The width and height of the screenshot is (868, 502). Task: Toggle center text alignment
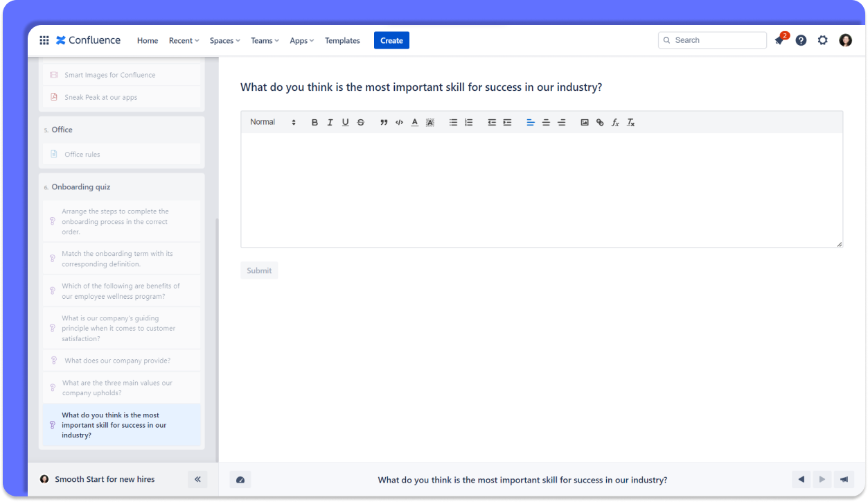point(546,123)
